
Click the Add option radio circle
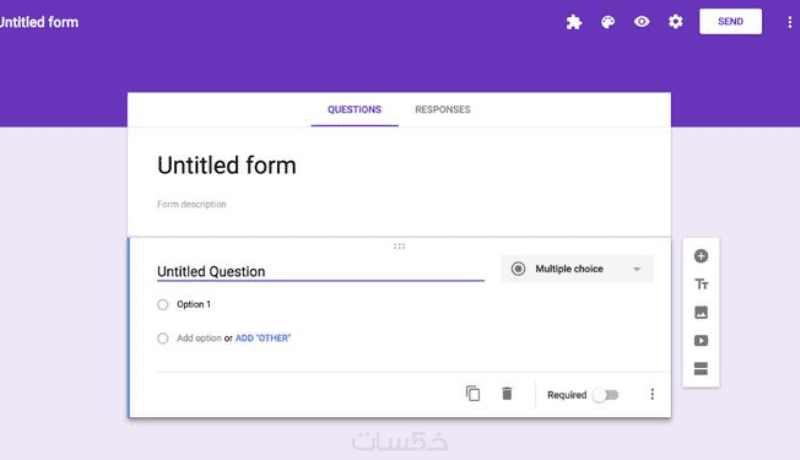[163, 338]
